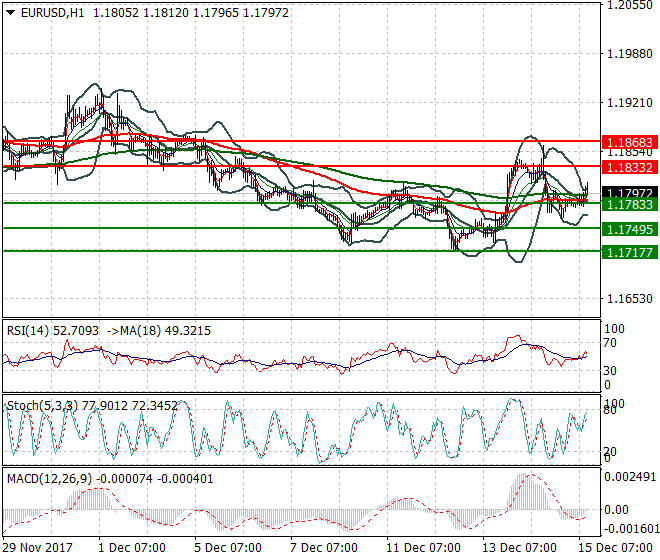Screen dimensions: 660x560
Task: Select the 13 Dec 07:00 time label
Action: (x=519, y=548)
